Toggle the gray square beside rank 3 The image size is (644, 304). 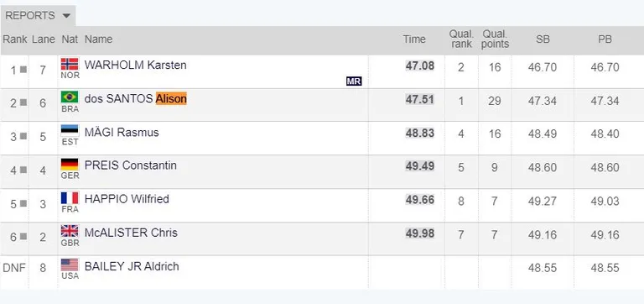click(23, 136)
